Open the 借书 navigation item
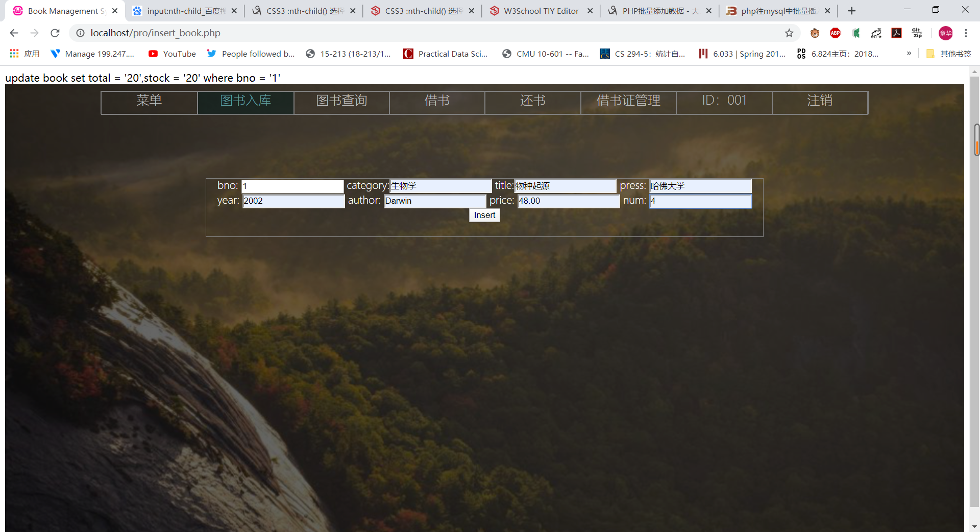Viewport: 980px width, 532px height. (437, 102)
